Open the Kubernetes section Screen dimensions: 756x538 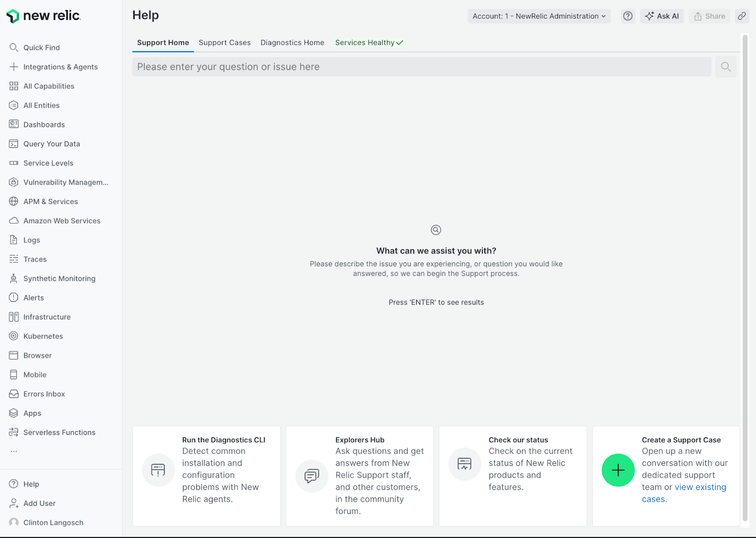(42, 336)
